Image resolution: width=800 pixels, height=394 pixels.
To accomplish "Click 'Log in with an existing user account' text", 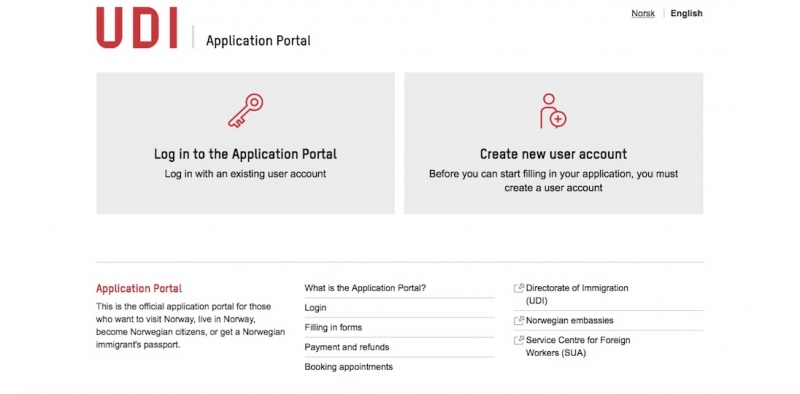I will [245, 174].
